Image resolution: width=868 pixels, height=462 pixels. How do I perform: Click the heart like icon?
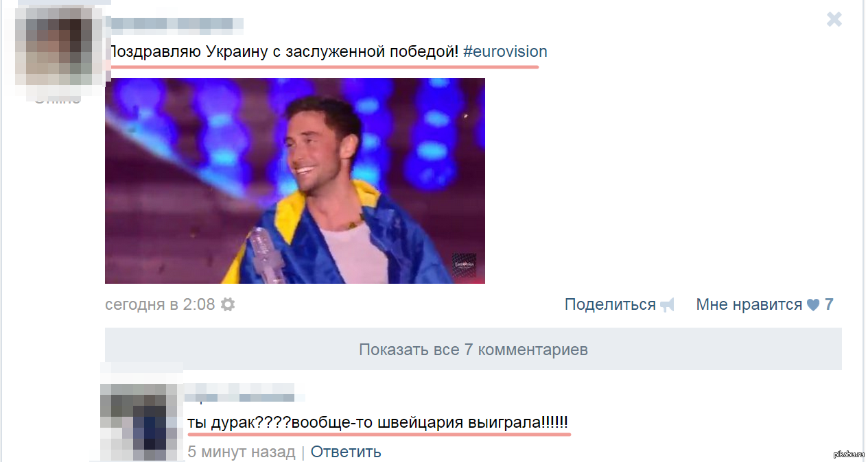[x=813, y=305]
